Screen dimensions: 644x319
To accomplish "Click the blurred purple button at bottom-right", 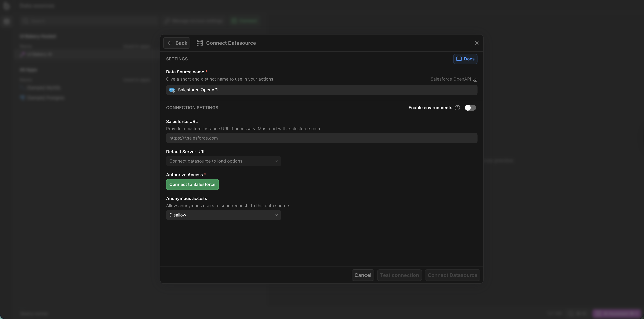I will pos(616,313).
